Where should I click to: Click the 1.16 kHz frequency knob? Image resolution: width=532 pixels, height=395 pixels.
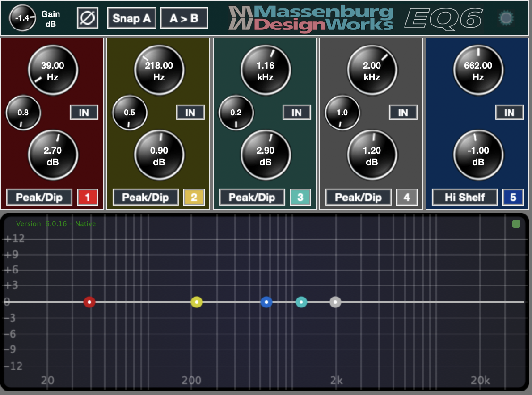point(266,70)
